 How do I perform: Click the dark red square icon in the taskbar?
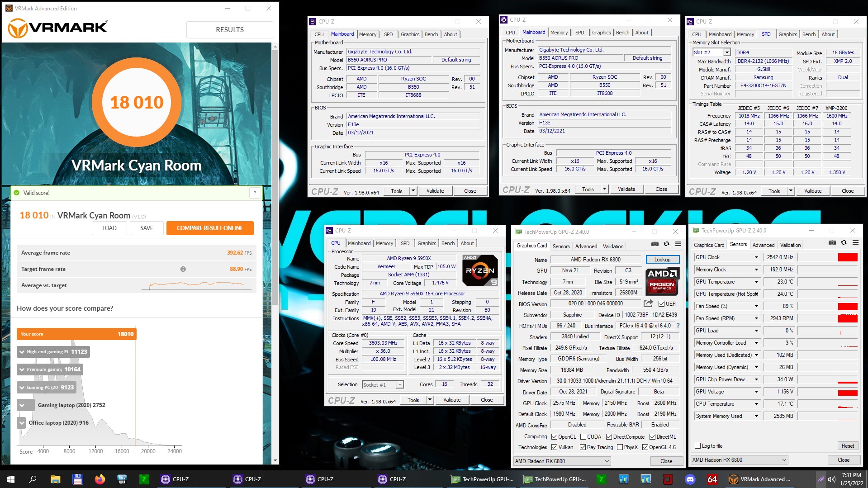668,479
